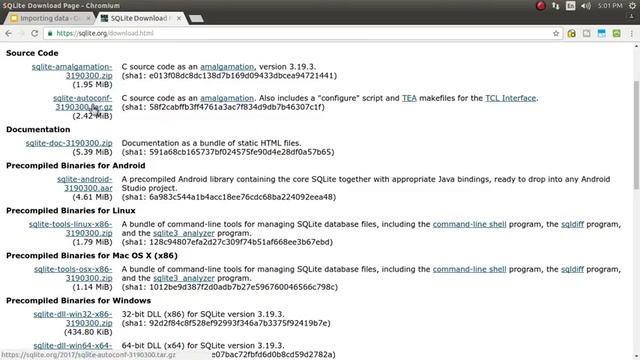
Task: Close the Importing data tab
Action: point(88,18)
